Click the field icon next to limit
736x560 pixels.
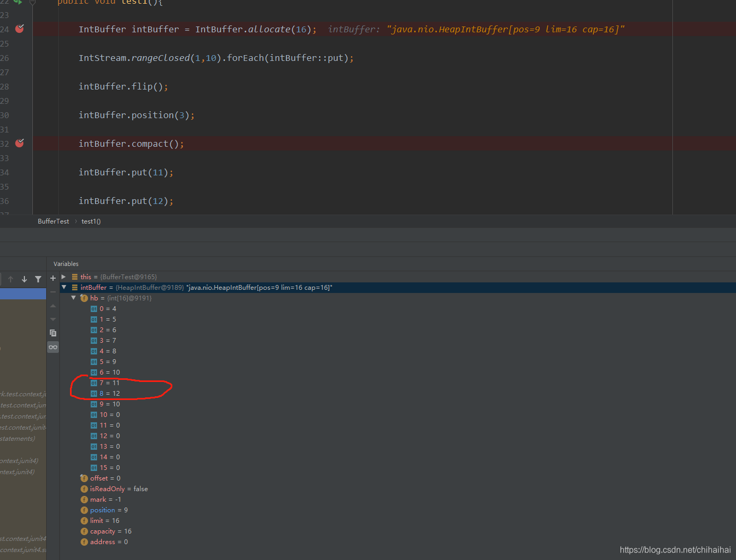coord(84,521)
